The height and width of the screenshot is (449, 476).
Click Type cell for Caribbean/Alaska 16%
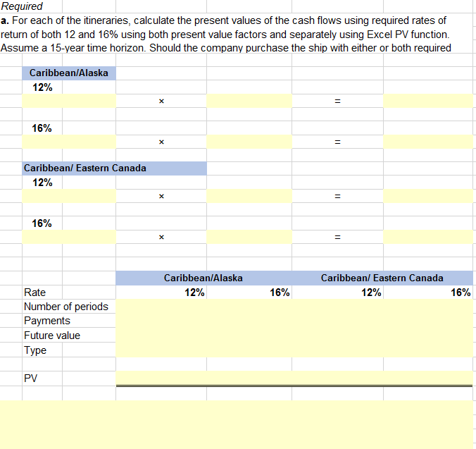click(249, 350)
